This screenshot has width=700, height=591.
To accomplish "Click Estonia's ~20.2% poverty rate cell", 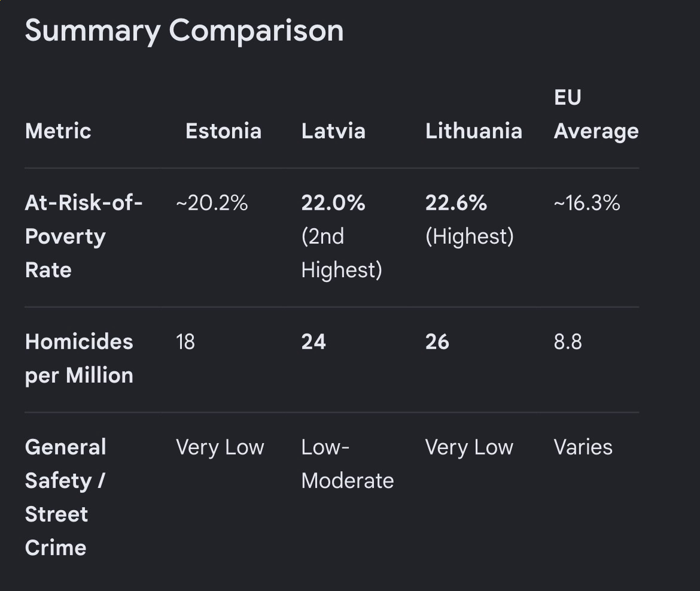I will (x=212, y=203).
